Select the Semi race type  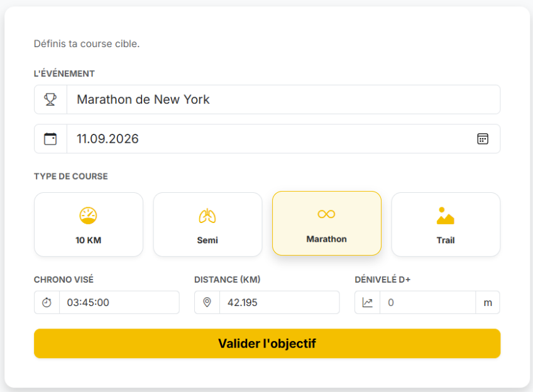tap(207, 224)
